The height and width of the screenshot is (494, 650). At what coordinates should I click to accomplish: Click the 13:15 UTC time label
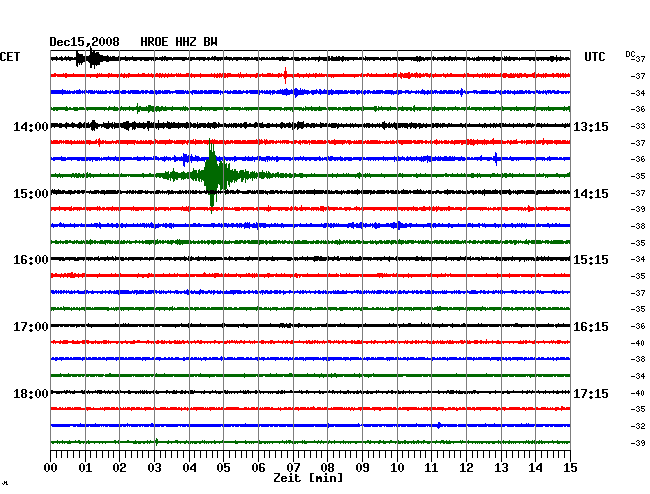(x=591, y=126)
